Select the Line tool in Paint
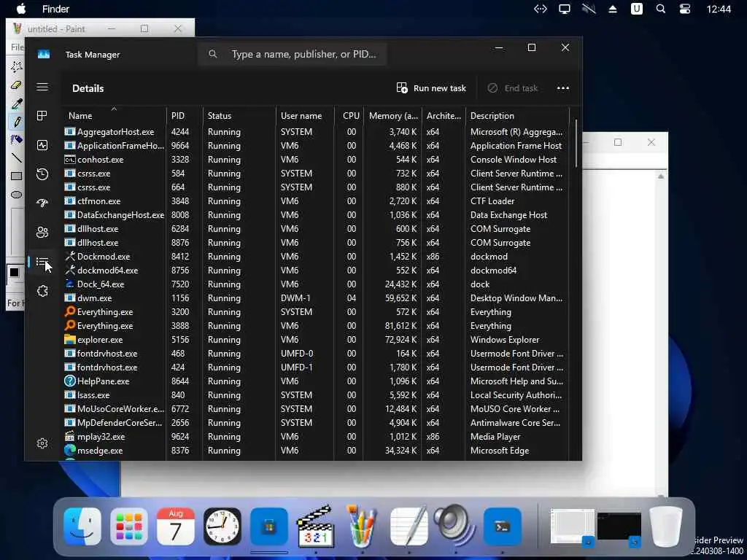747x560 pixels. tap(16, 157)
